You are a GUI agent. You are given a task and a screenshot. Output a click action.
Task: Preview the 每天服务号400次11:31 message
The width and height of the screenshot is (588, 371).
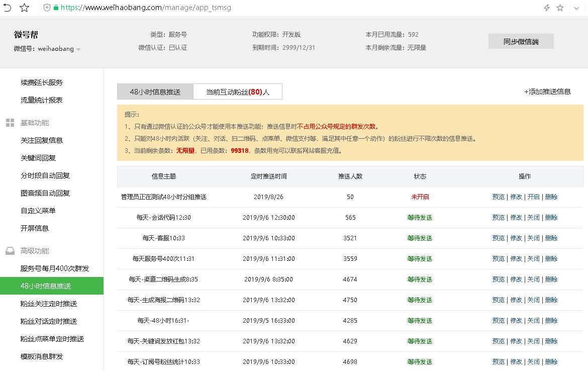point(498,259)
